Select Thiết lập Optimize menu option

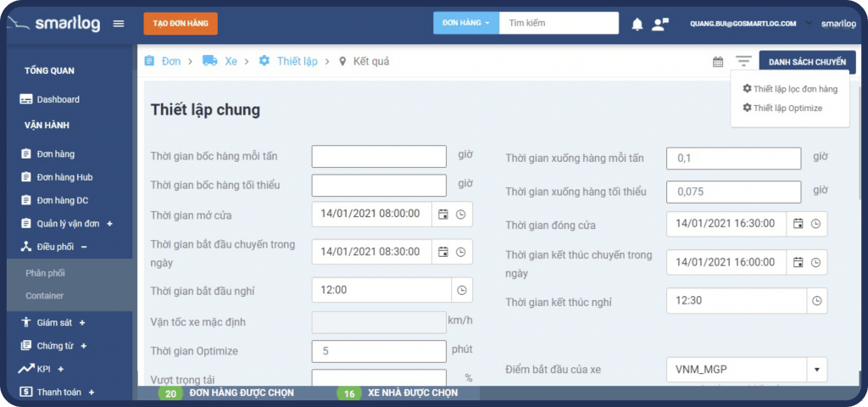(x=782, y=109)
